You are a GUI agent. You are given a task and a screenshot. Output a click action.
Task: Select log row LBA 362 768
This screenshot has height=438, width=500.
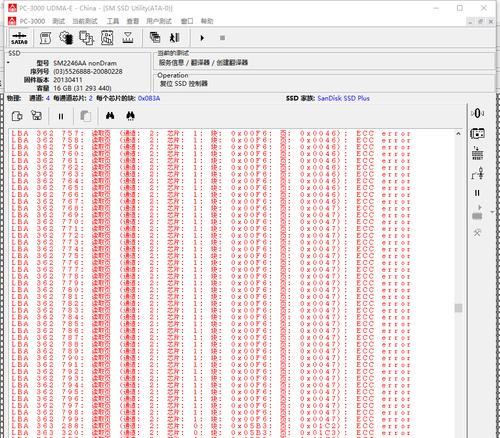pos(211,208)
